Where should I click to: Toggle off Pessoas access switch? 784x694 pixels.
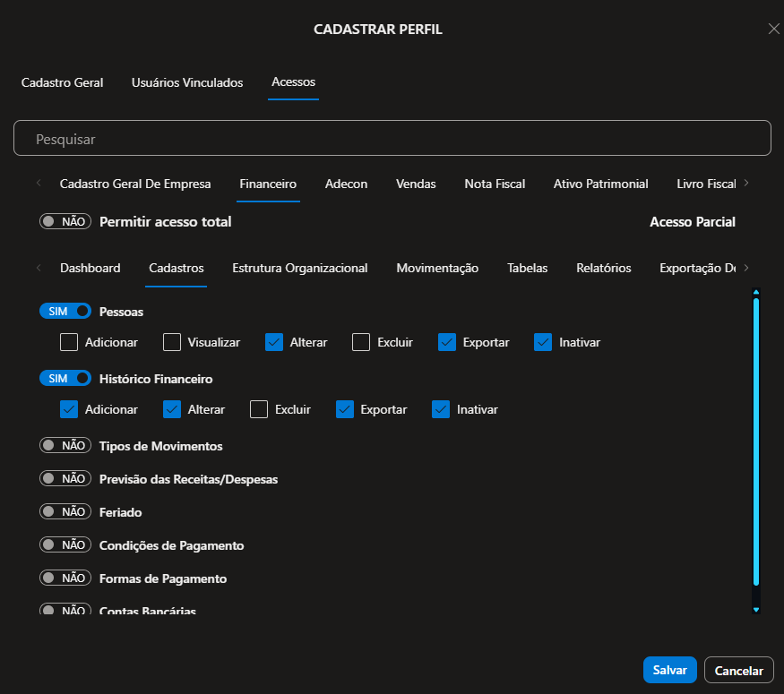click(65, 311)
